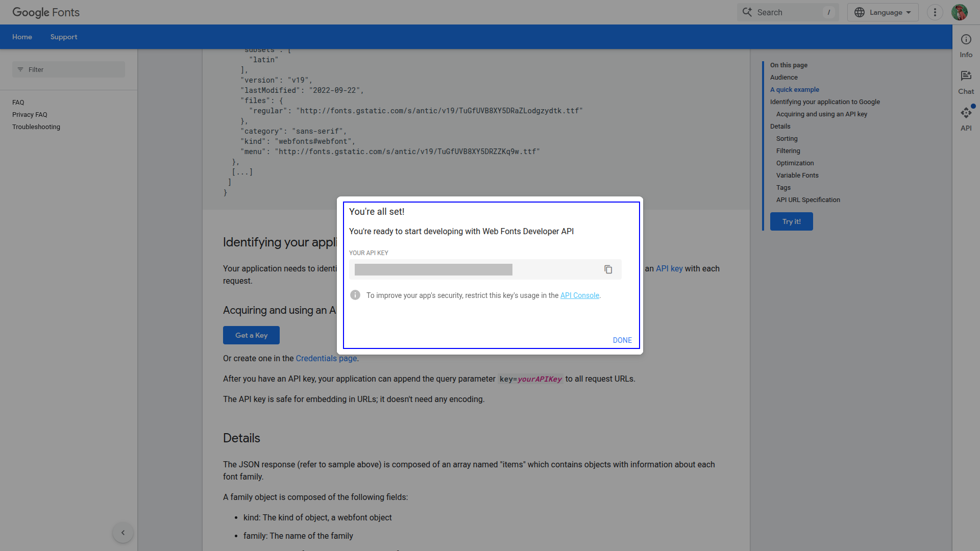Screen dimensions: 980x551
Task: Open the API side panel
Action: coord(966,119)
